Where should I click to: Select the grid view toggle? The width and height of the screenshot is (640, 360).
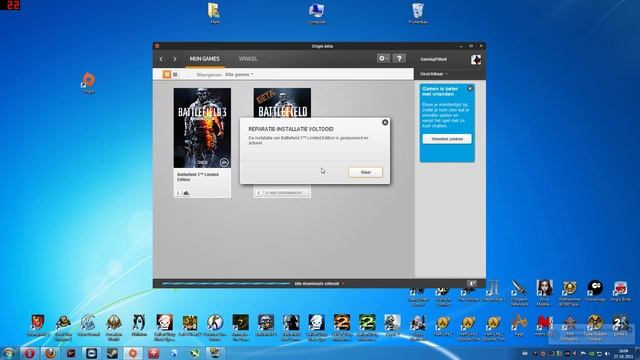point(167,74)
